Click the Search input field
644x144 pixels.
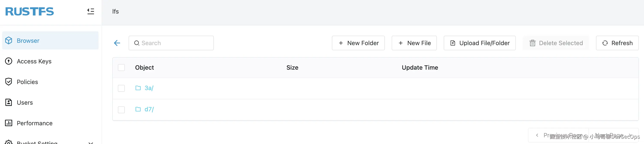click(x=171, y=43)
